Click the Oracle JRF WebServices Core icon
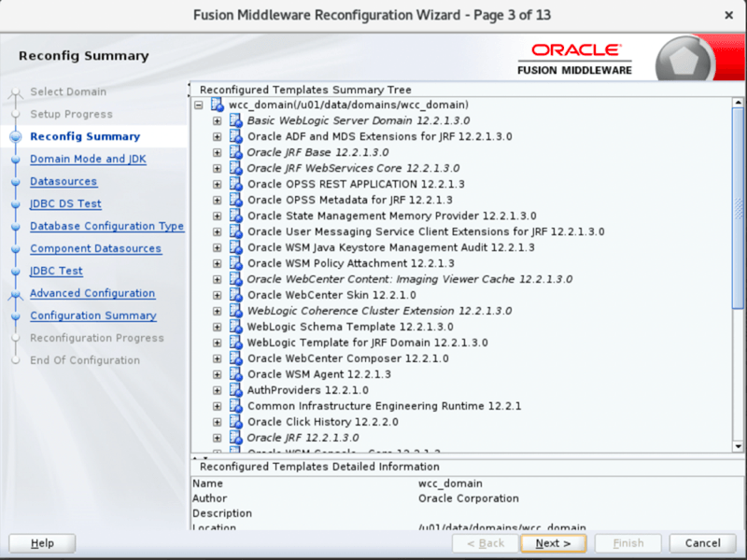747x560 pixels. [236, 168]
